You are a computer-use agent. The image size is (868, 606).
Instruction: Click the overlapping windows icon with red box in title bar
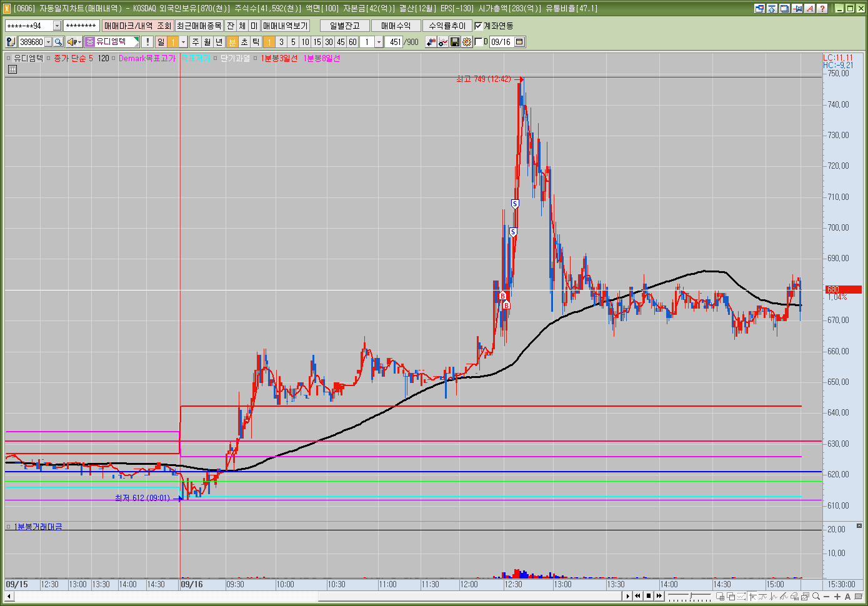click(x=760, y=8)
